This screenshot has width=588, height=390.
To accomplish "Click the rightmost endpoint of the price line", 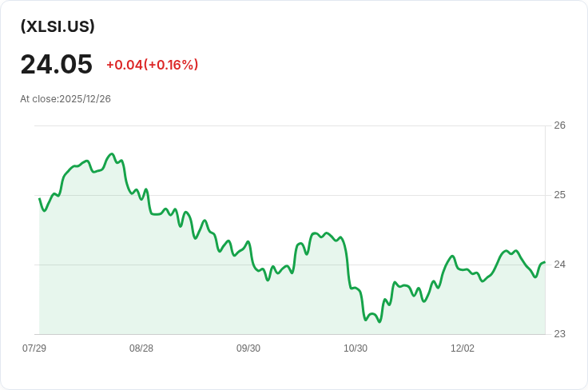I will click(x=544, y=262).
